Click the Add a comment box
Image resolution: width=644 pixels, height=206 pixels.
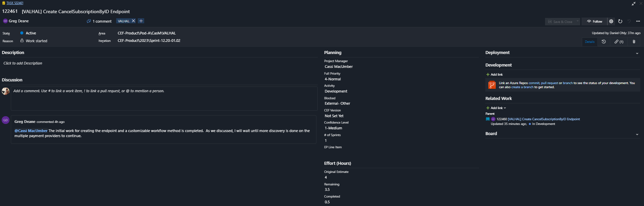click(164, 99)
